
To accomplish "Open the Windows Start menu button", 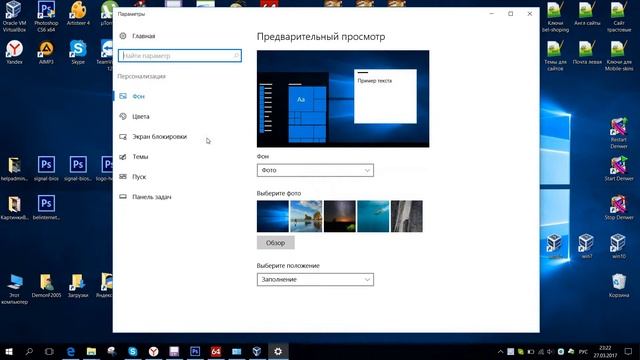I will [9, 351].
